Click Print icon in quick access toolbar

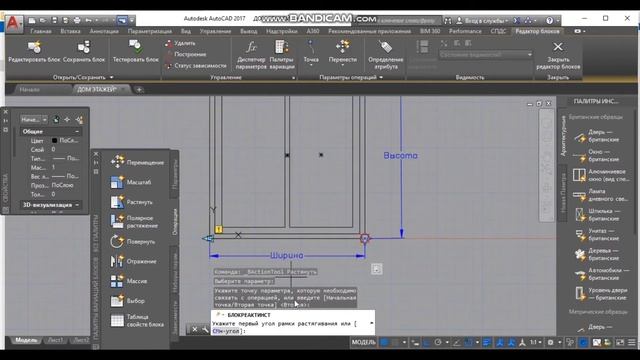pyautogui.click(x=77, y=20)
